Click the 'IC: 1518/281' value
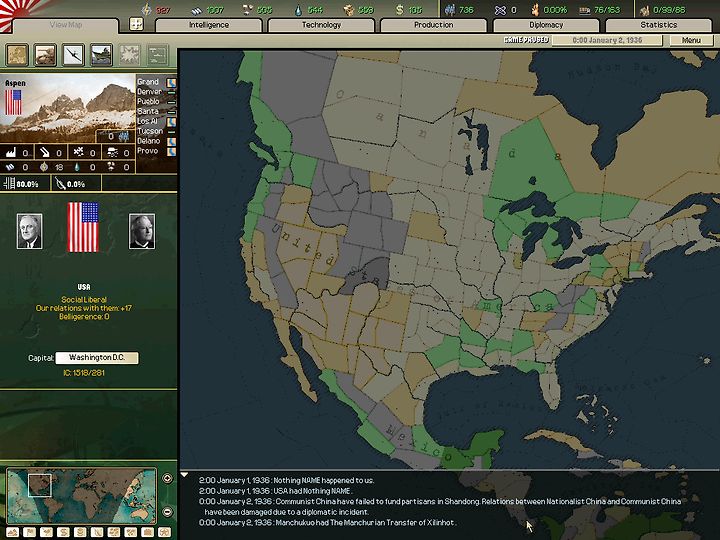Viewport: 720px width, 540px height. [x=84, y=373]
